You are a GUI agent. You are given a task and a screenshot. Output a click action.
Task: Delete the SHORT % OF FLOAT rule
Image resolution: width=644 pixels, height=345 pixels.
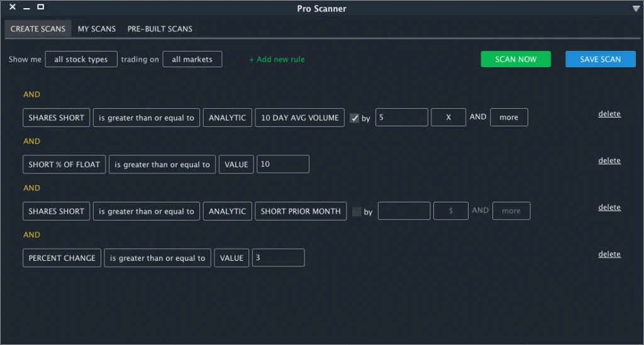click(609, 161)
